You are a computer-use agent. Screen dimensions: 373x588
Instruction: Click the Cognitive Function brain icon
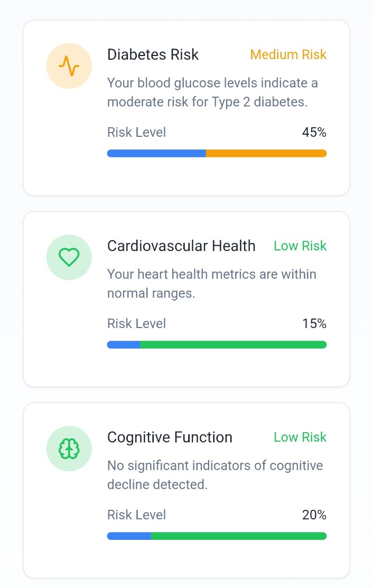(x=69, y=449)
